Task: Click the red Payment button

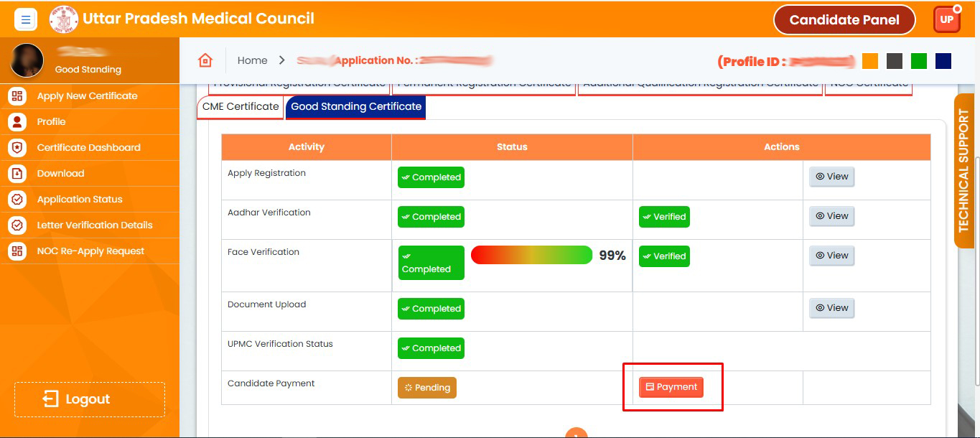Action: pyautogui.click(x=671, y=387)
